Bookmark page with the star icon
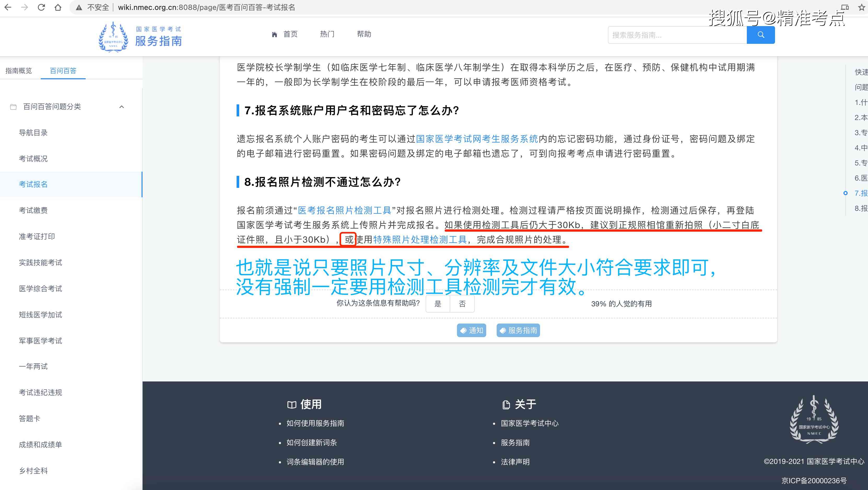The height and width of the screenshot is (490, 868). point(861,7)
